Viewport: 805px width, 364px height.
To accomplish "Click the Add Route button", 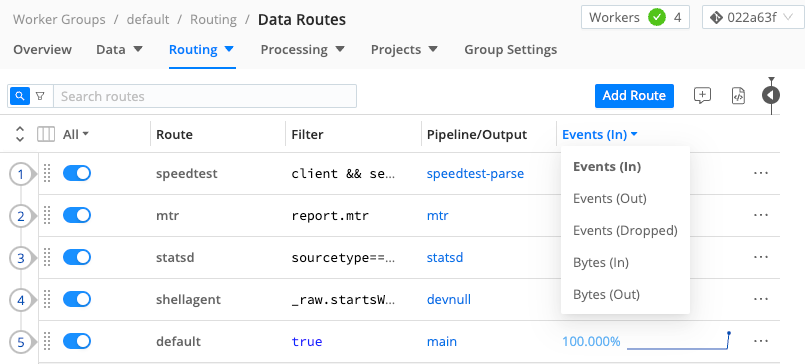I will pos(634,96).
